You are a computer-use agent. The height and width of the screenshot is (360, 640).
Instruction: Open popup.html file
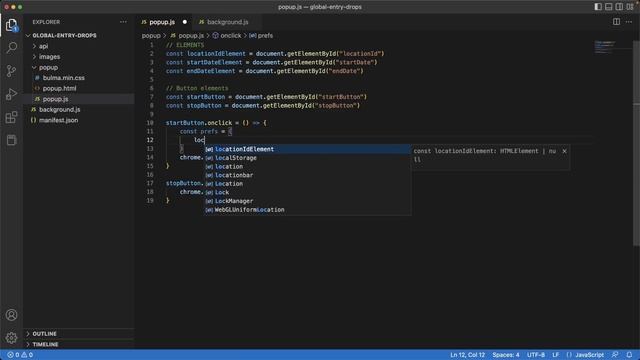[x=60, y=88]
